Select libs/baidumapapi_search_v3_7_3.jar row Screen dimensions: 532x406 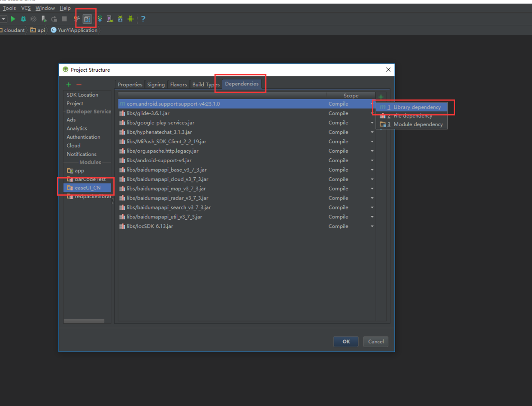coord(247,207)
